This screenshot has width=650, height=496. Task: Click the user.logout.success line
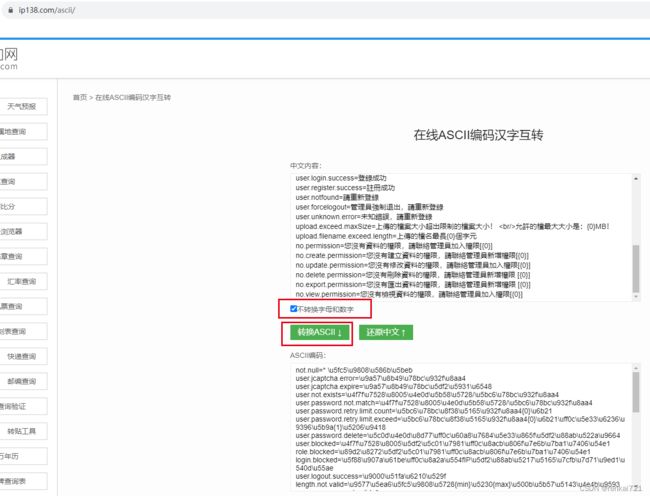point(371,476)
